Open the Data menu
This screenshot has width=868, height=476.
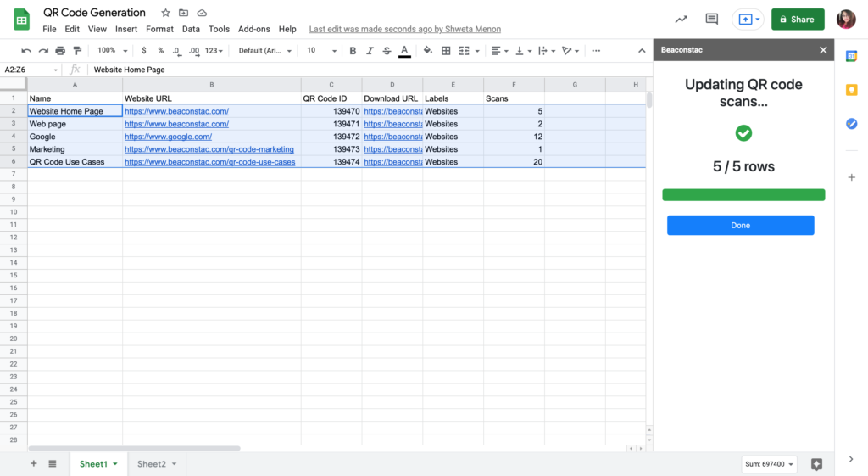[191, 29]
